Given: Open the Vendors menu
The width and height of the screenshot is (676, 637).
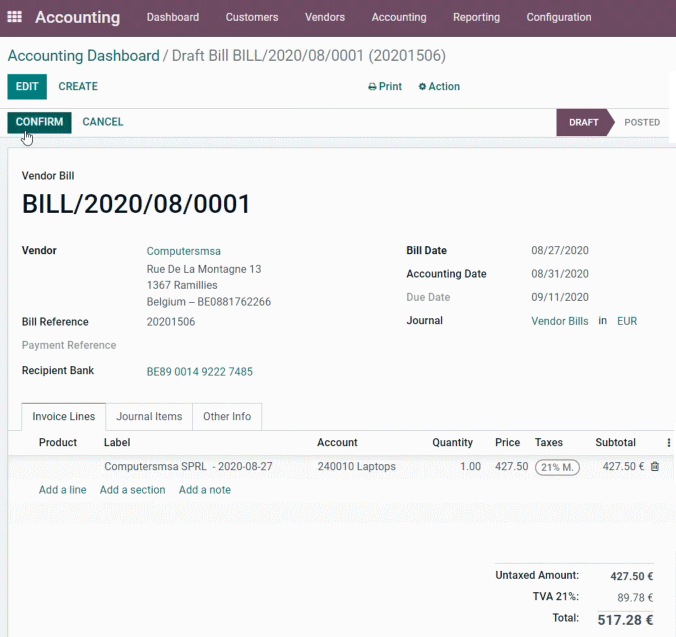Looking at the screenshot, I should point(325,17).
